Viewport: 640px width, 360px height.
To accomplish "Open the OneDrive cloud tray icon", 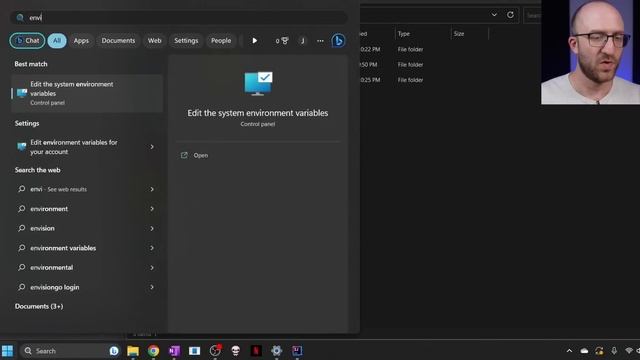I will click(584, 351).
